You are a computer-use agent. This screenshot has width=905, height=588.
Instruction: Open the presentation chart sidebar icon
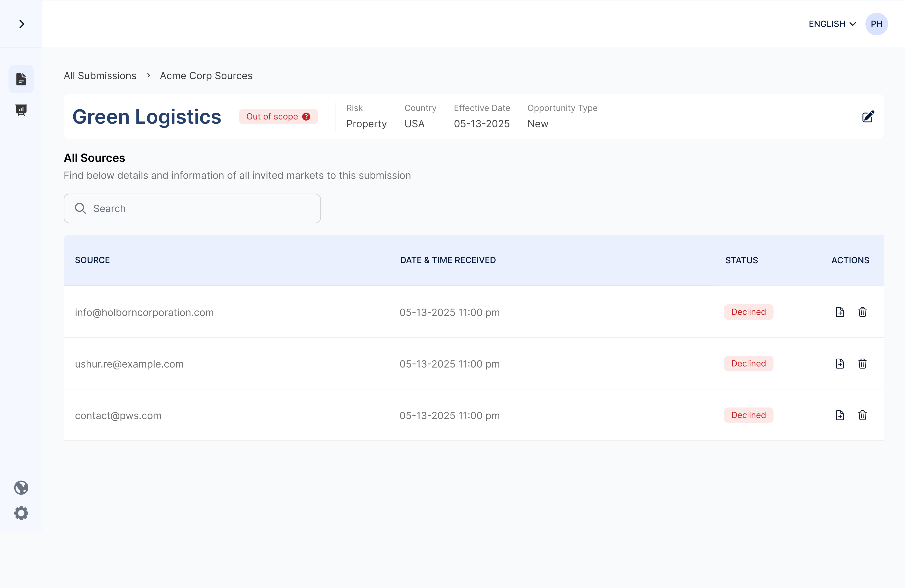pyautogui.click(x=21, y=110)
